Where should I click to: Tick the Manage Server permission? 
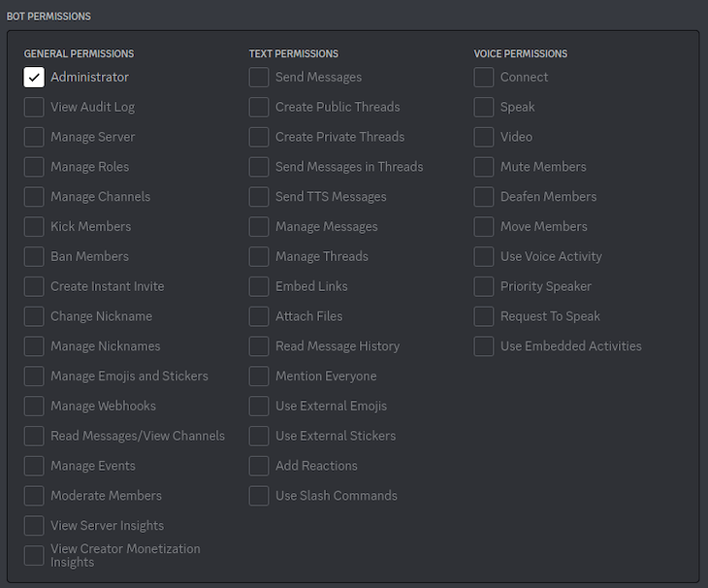(34, 137)
